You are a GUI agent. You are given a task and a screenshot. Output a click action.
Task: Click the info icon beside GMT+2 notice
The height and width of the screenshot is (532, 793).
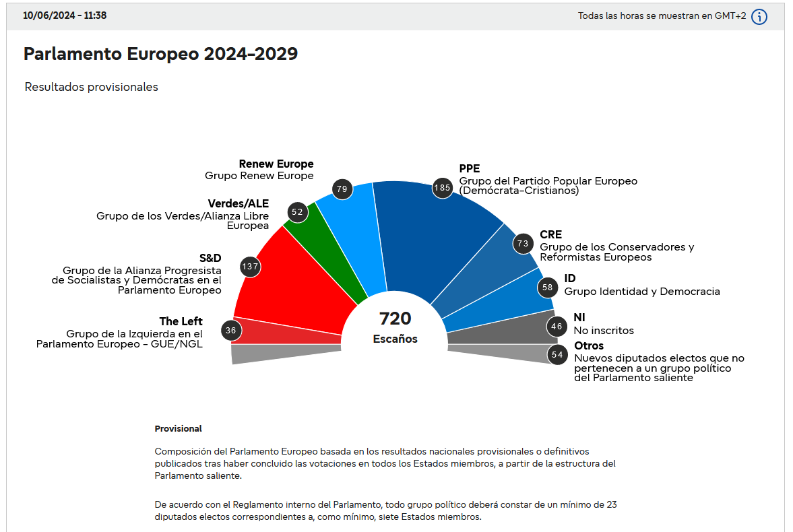pos(759,17)
